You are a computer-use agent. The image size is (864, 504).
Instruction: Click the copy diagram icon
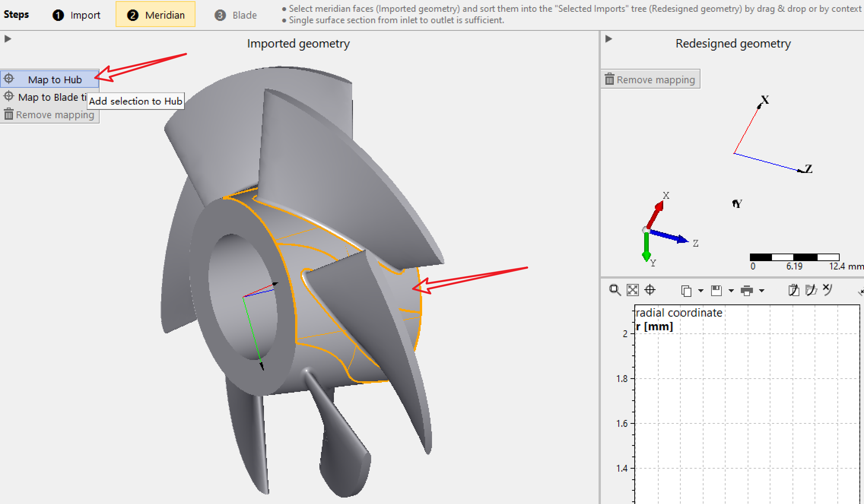[686, 291]
